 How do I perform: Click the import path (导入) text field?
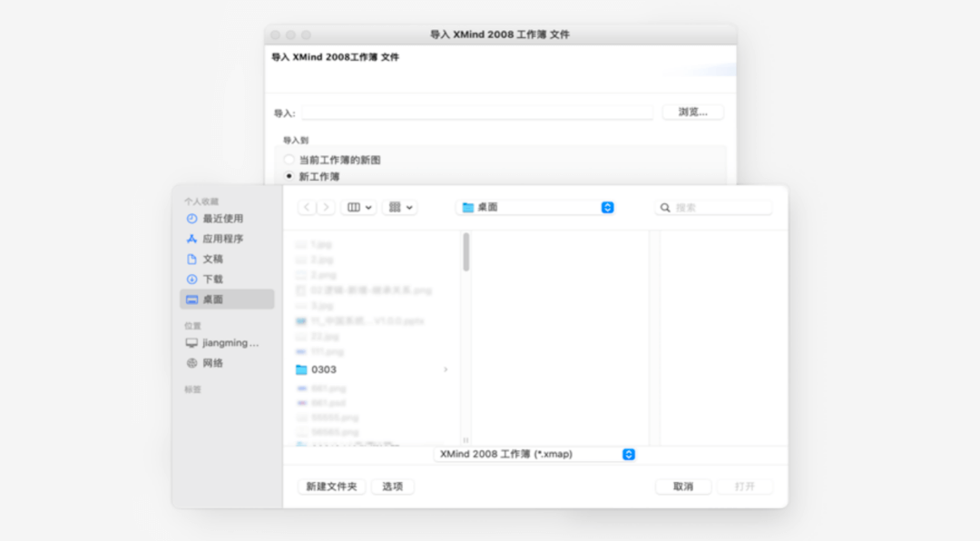477,113
